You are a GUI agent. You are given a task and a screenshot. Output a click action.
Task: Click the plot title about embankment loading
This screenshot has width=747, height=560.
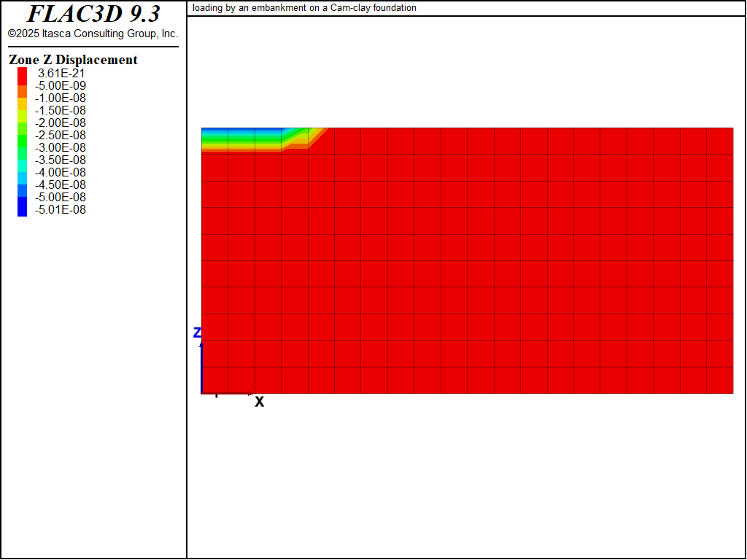coord(305,8)
